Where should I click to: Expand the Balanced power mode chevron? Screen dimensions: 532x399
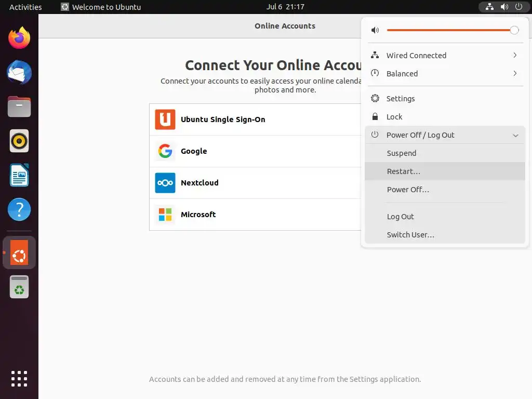click(515, 73)
